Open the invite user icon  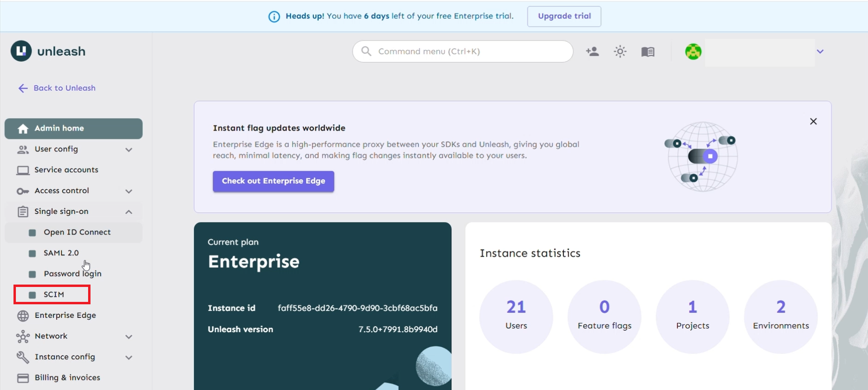point(592,52)
